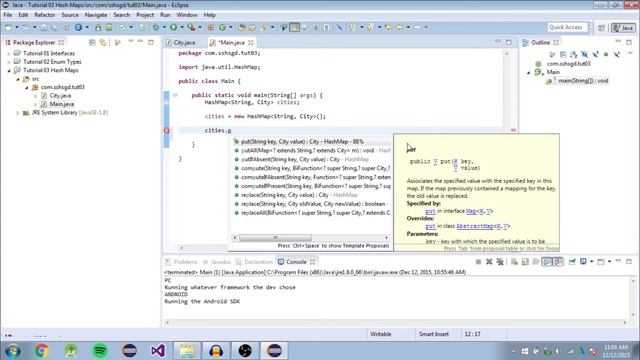The width and height of the screenshot is (640, 360).
Task: Open the Navigate menu
Action: (x=96, y=15)
